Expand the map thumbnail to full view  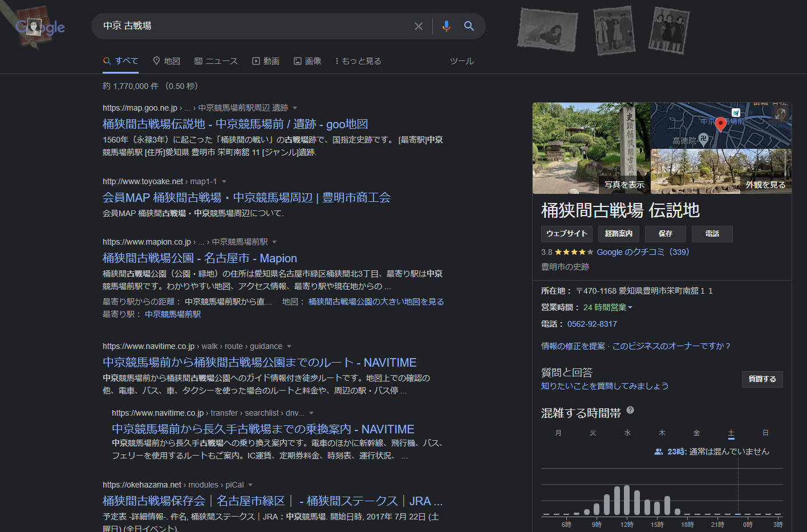[x=780, y=114]
